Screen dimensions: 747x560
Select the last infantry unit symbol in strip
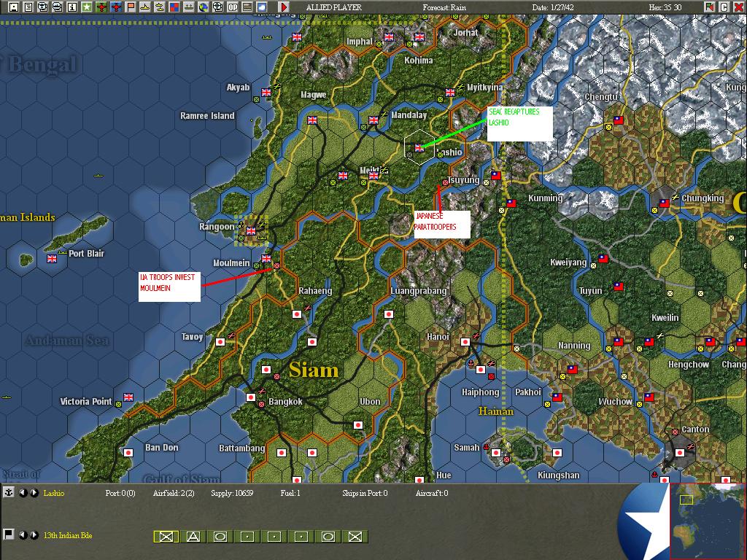pos(355,537)
